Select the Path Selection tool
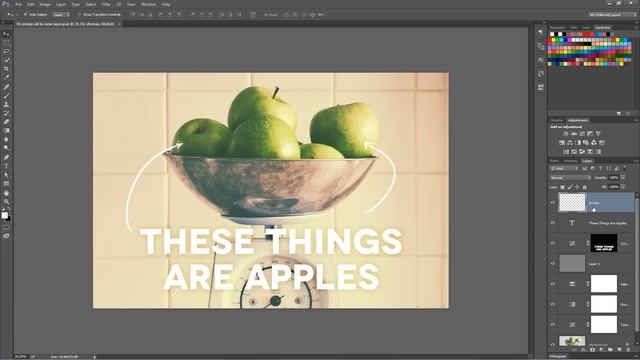This screenshot has height=360, width=640. [6, 175]
